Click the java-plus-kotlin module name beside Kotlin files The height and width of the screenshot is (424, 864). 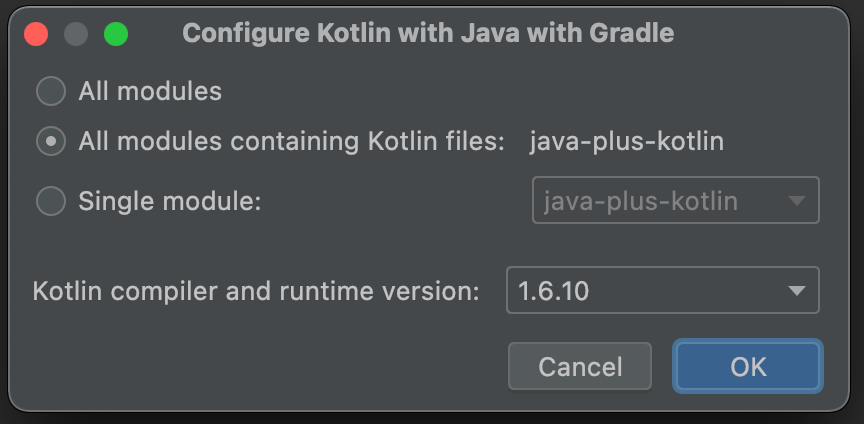627,142
